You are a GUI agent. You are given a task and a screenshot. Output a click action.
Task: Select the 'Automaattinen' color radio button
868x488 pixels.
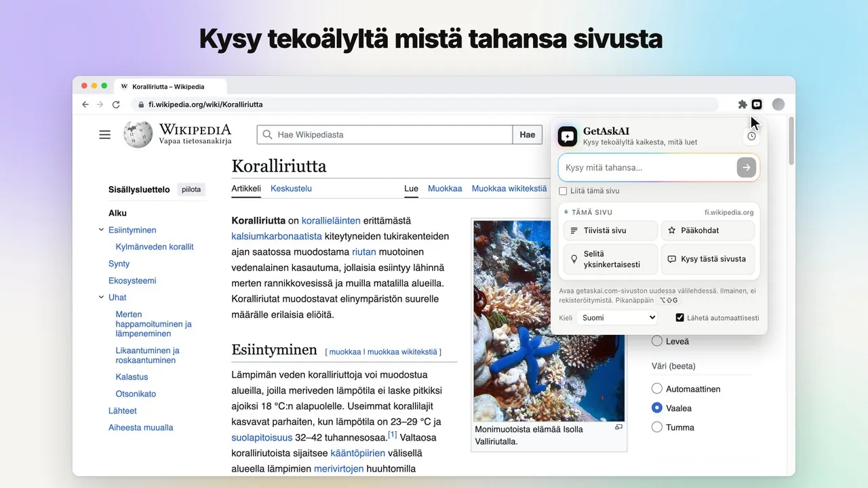[656, 389]
